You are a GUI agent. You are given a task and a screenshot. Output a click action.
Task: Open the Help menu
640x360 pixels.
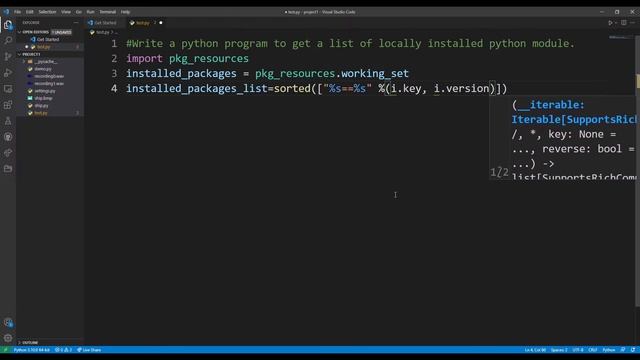tap(125, 12)
